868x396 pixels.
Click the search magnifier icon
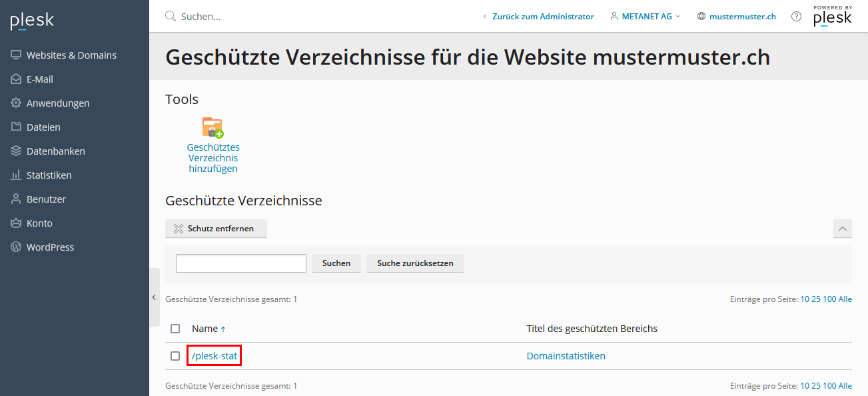pos(171,16)
